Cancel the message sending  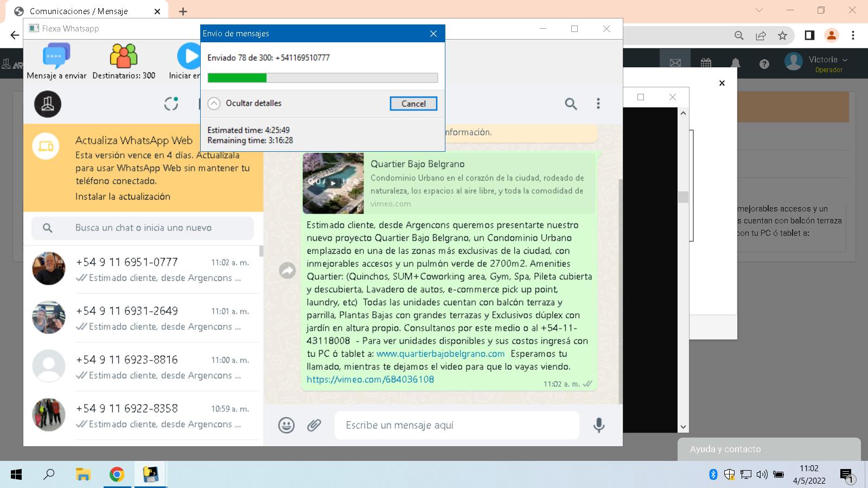[x=413, y=104]
